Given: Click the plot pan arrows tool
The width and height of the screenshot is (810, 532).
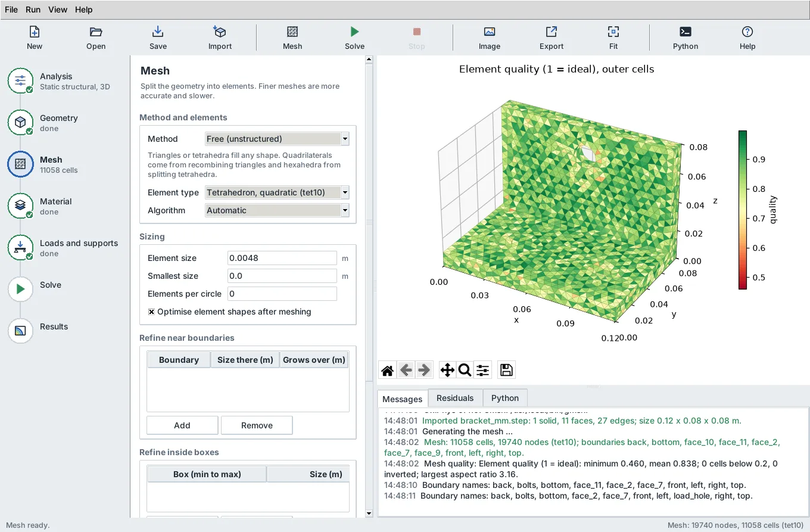Looking at the screenshot, I should 447,370.
